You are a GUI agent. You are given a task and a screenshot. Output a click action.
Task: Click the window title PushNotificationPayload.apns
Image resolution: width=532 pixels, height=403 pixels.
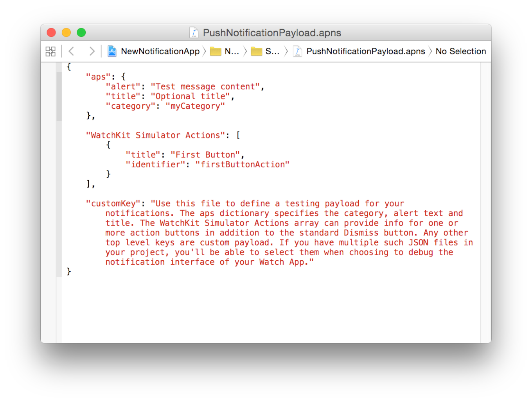tap(272, 32)
